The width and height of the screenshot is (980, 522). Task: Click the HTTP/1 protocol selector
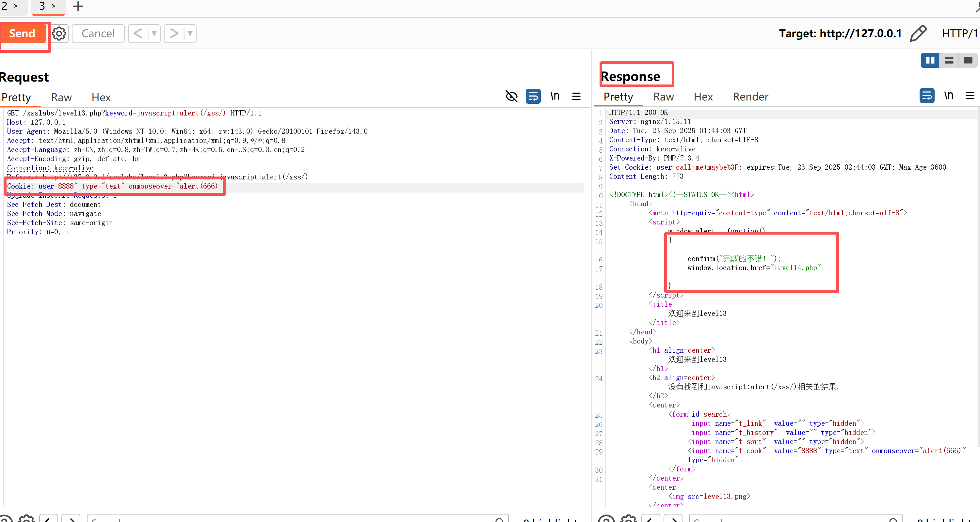tap(959, 34)
